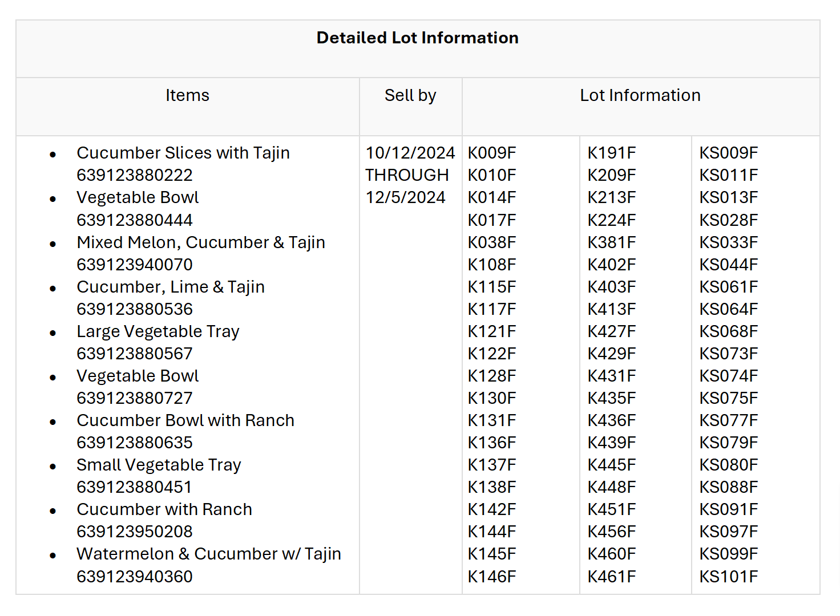Viewport: 840px width, 616px height.
Task: Click UPC number 639123880444
Action: (135, 220)
